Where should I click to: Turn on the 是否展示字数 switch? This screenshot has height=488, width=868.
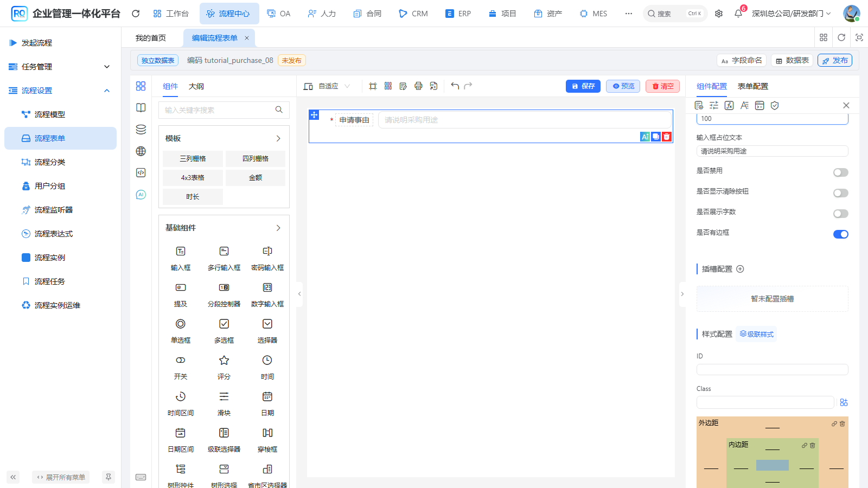840,214
